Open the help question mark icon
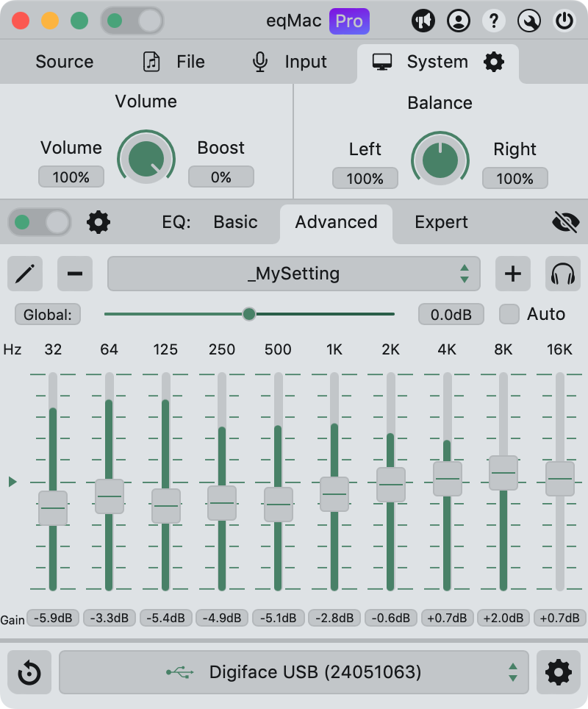Viewport: 588px width, 709px height. [x=494, y=21]
